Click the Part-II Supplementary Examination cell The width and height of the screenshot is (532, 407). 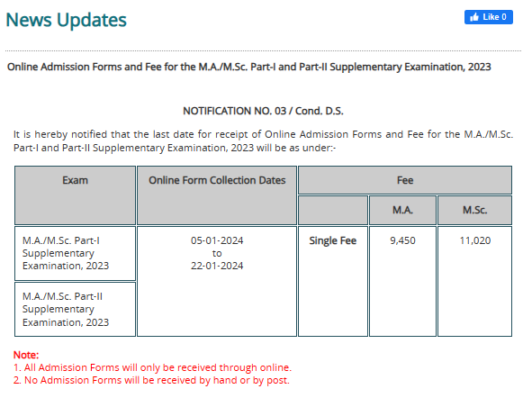(75, 309)
